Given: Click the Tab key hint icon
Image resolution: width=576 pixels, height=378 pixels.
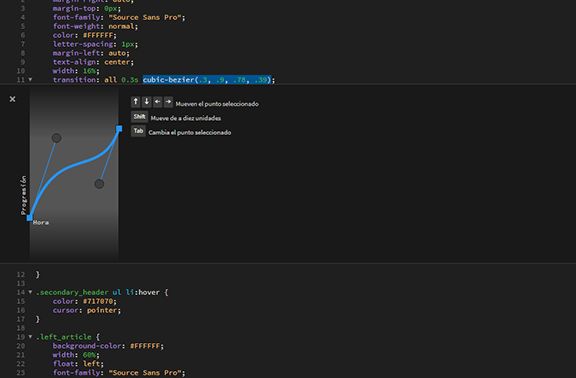Looking at the screenshot, I should 138,131.
